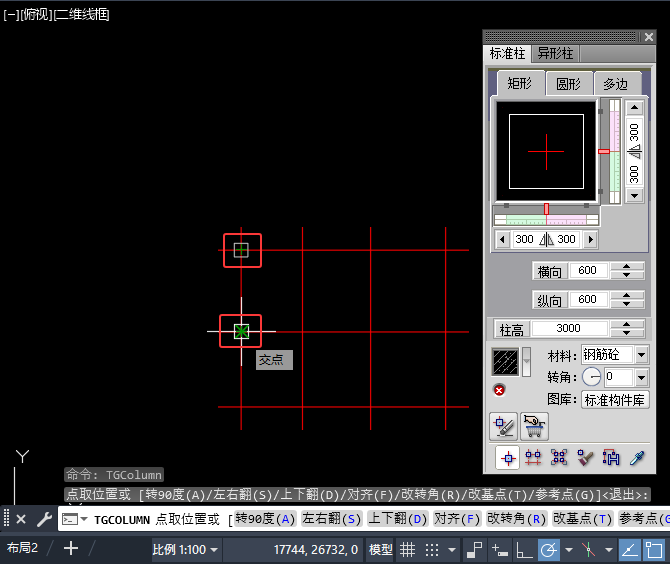Open the 材料 material dropdown
This screenshot has width=670, height=564.
(641, 355)
